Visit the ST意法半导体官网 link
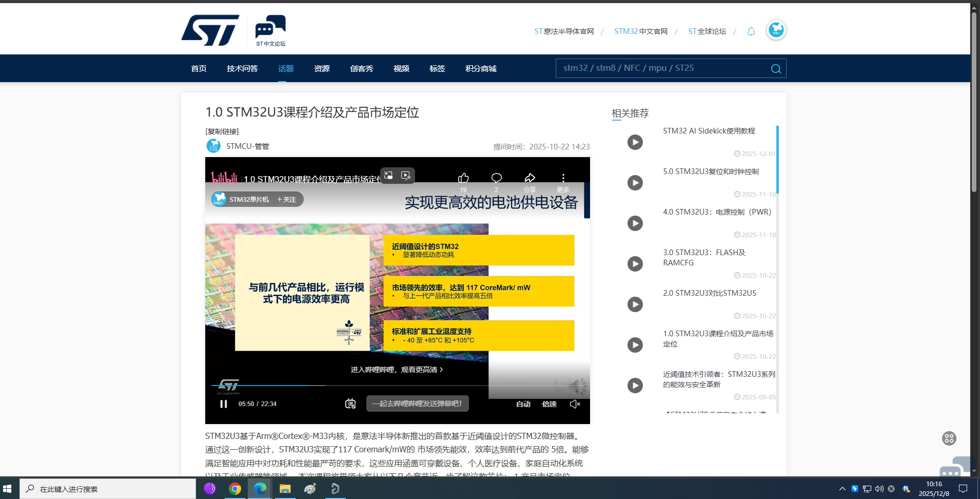 pyautogui.click(x=564, y=31)
